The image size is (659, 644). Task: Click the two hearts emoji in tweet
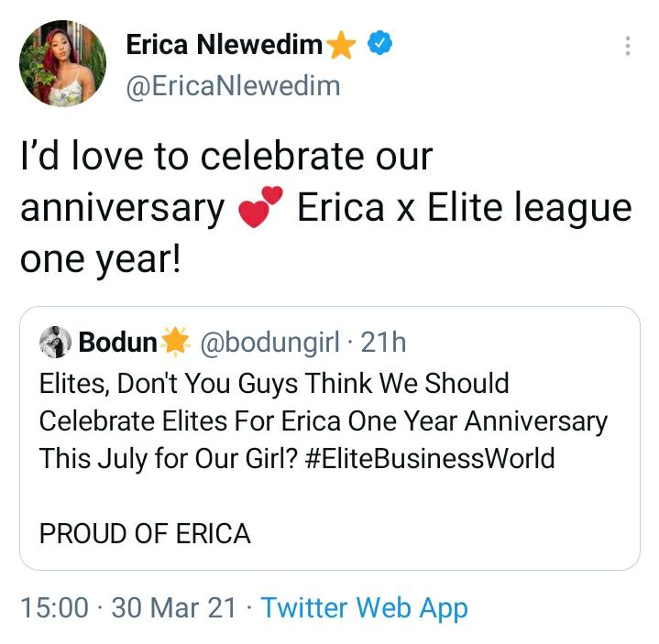click(x=261, y=210)
